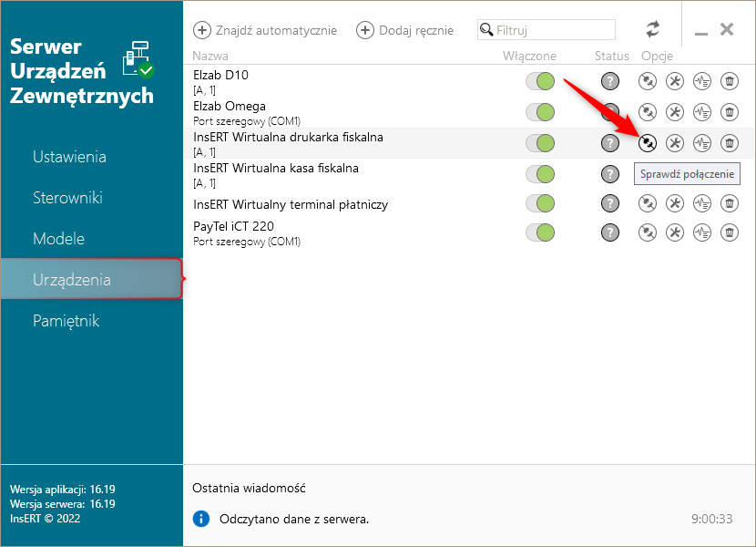The image size is (756, 547).
Task: Open settings wrench for Wirtualny terminal płatniczy
Action: [675, 203]
